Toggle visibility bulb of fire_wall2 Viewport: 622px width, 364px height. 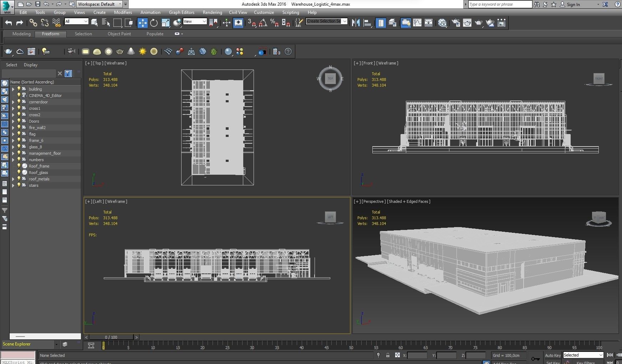click(x=19, y=127)
